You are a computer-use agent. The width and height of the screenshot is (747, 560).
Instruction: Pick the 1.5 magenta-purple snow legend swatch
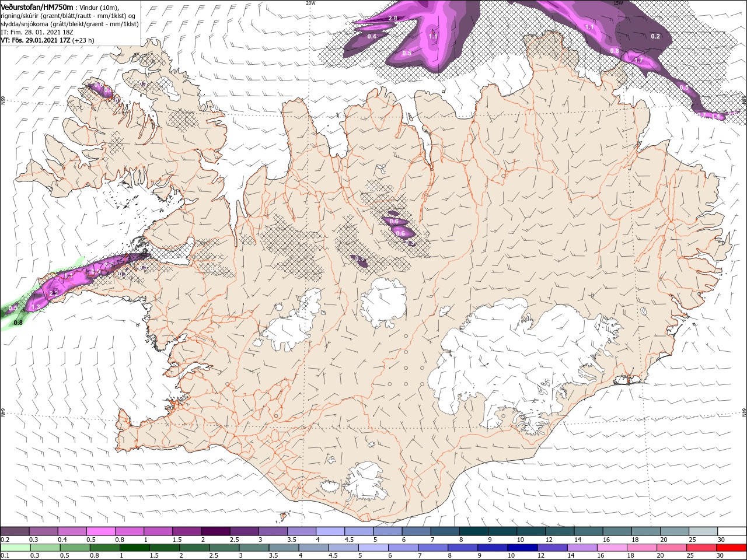[x=186, y=531]
